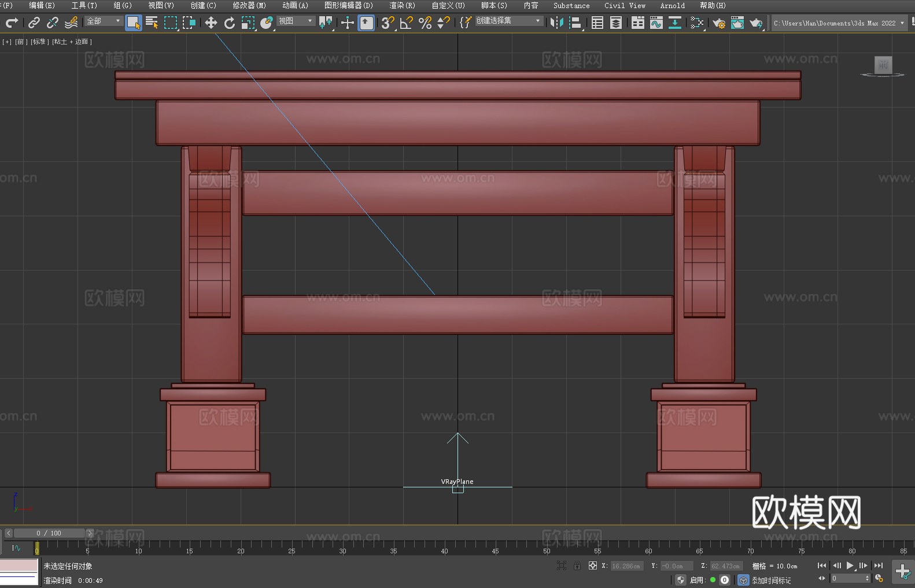Click the X coordinate input field

[626, 566]
